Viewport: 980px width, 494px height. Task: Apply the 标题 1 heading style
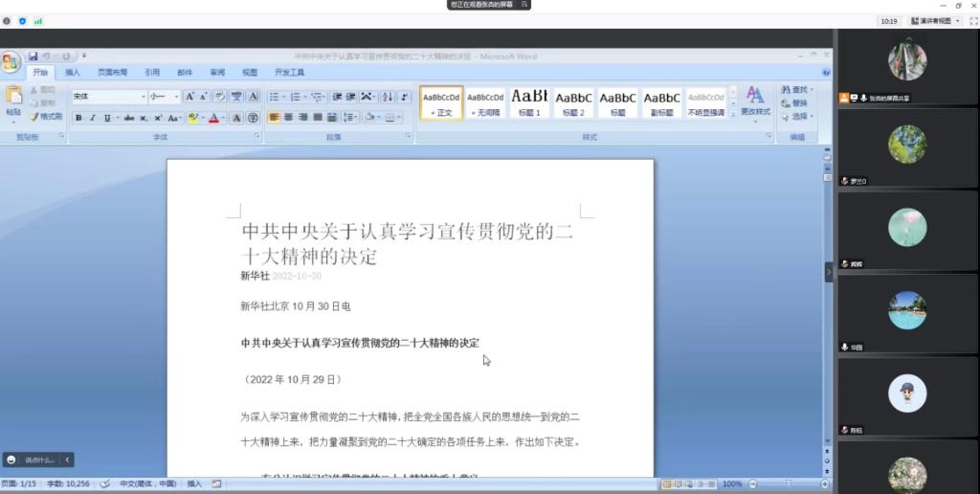(529, 102)
